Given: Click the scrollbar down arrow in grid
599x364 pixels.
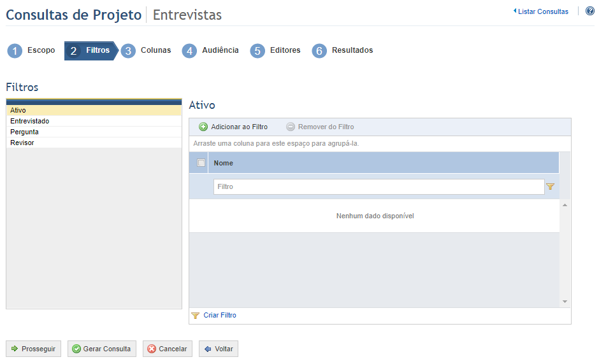Looking at the screenshot, I should pos(565,302).
